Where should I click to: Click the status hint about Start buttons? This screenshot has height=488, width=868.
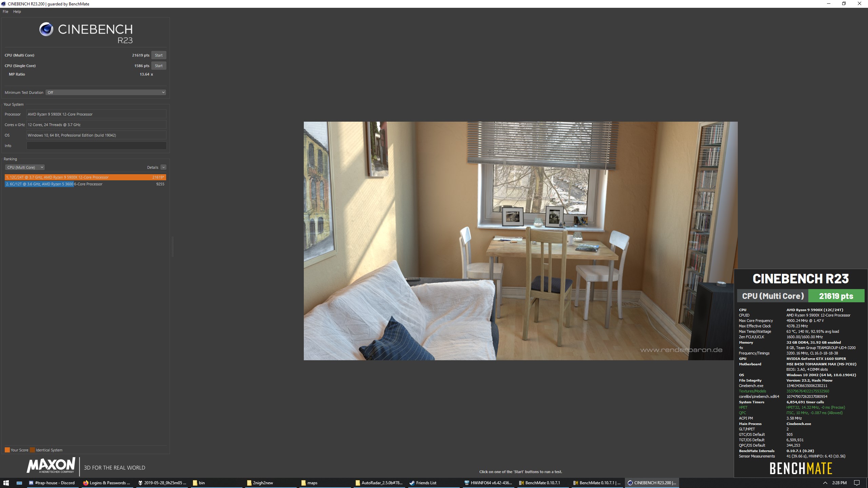(520, 472)
